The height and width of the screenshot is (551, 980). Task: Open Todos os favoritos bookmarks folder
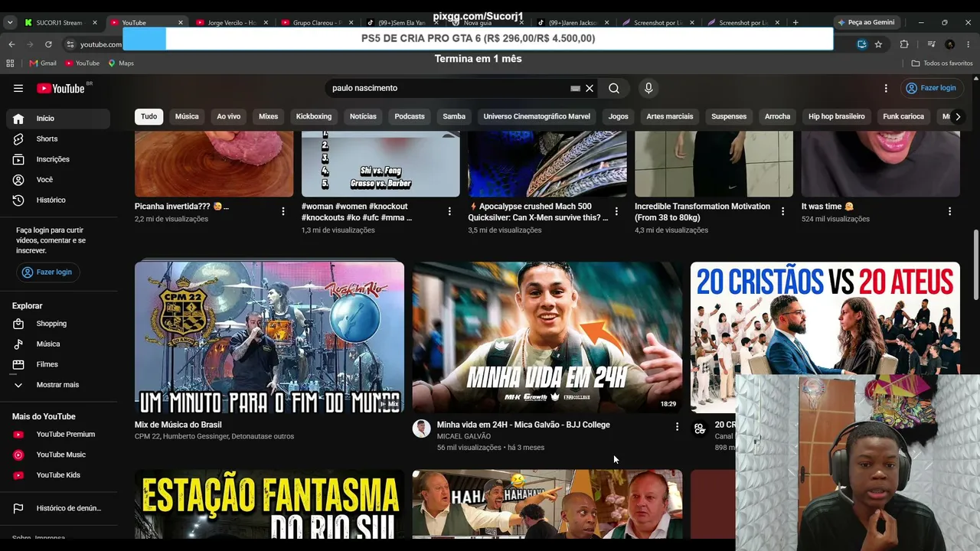coord(942,63)
